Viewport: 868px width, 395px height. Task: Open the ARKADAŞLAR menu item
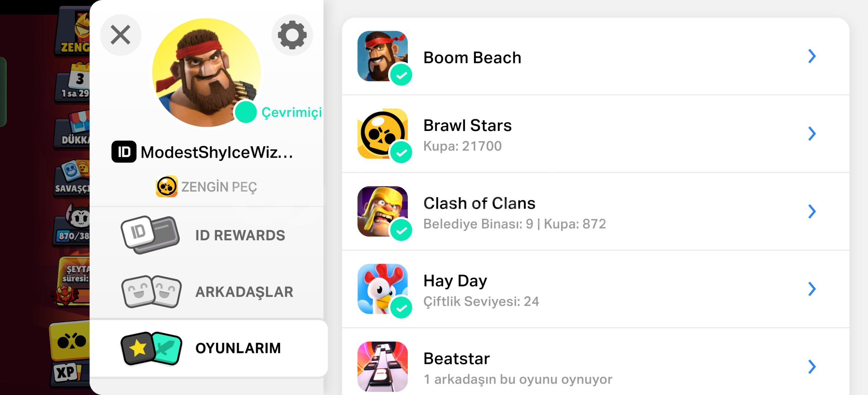point(207,291)
